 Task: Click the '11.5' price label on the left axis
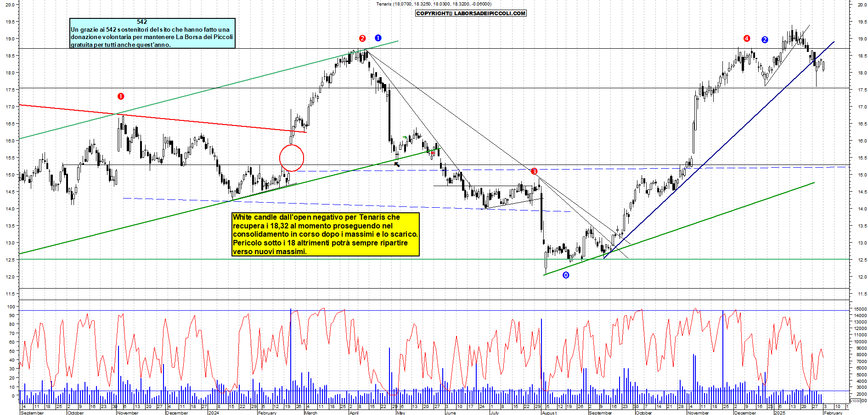pyautogui.click(x=10, y=294)
